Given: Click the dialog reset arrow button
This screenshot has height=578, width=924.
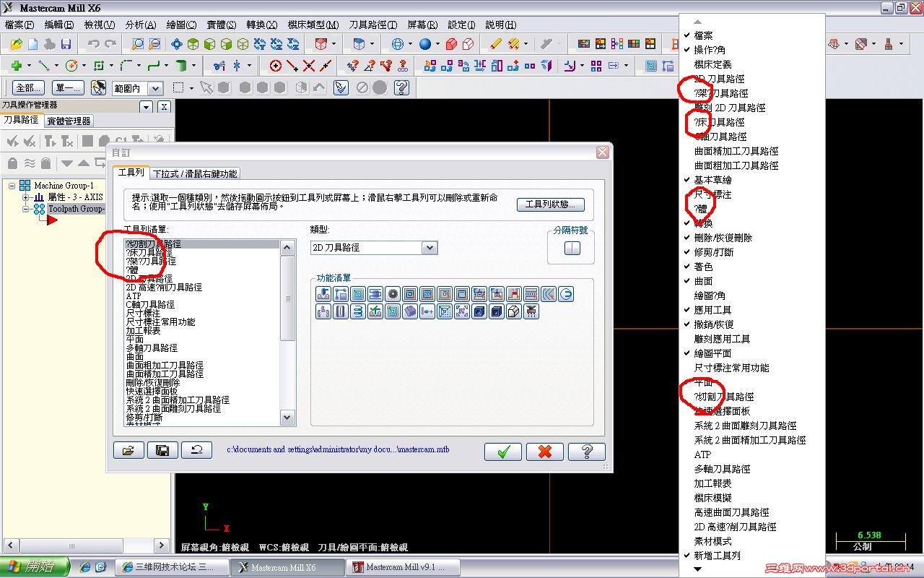Looking at the screenshot, I should pos(196,451).
